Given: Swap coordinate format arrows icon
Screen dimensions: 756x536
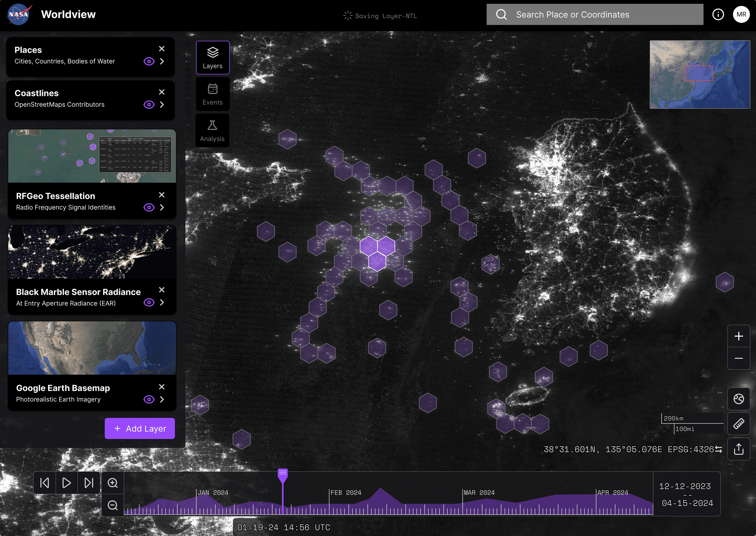Looking at the screenshot, I should (x=718, y=449).
